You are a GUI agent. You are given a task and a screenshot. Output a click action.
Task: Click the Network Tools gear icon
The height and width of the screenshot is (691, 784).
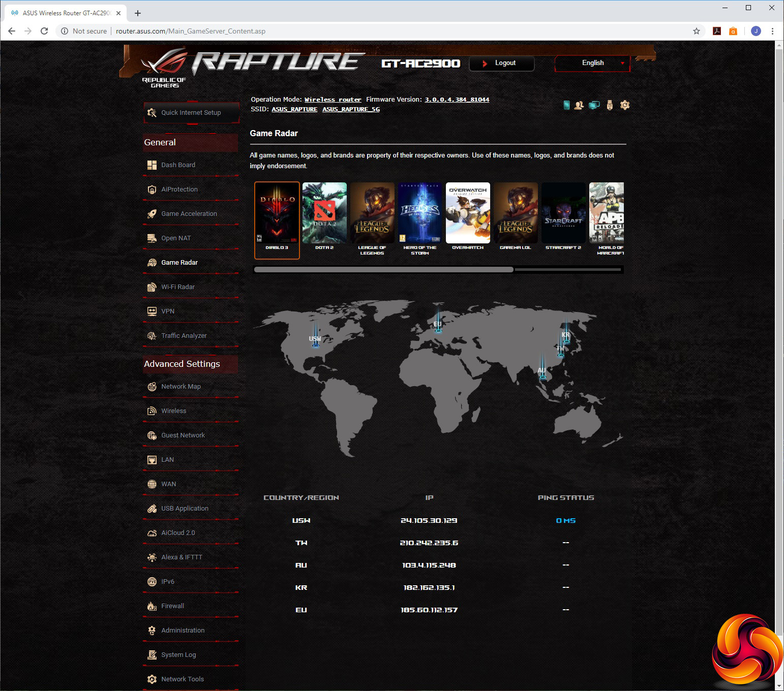tap(152, 679)
